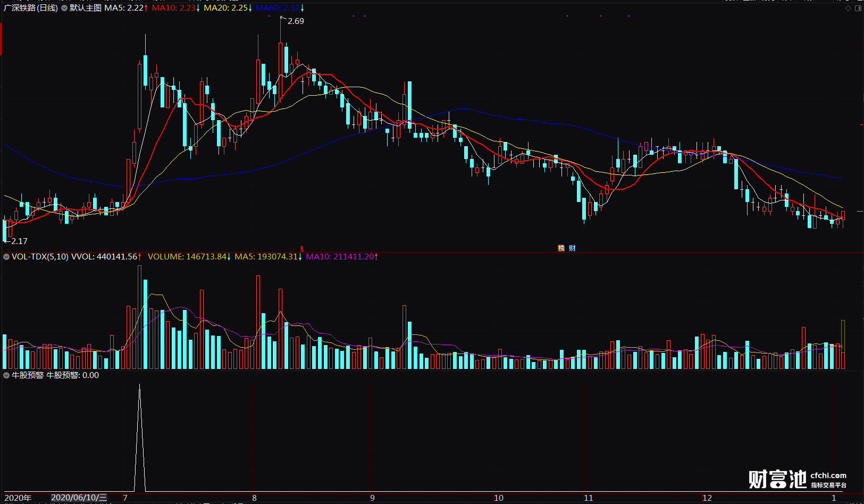Expand the VOL-TDX indicator settings arrow
This screenshot has width=864, height=504.
[x=6, y=257]
